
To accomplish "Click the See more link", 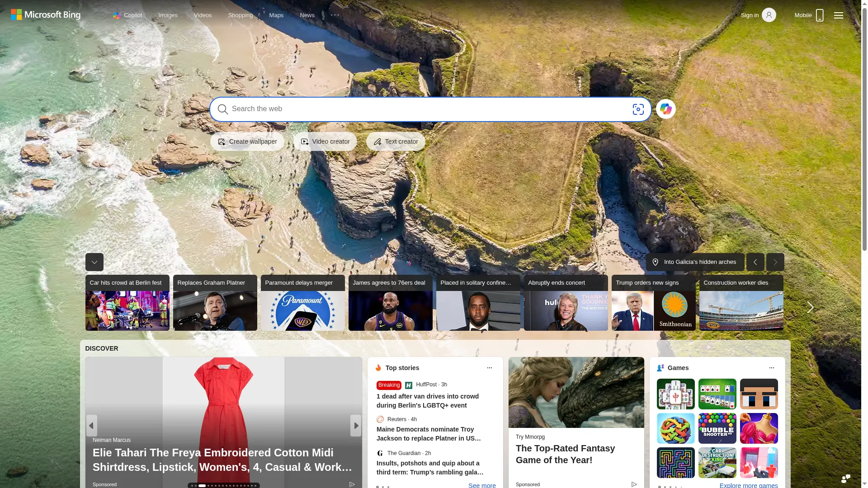I will tap(482, 485).
